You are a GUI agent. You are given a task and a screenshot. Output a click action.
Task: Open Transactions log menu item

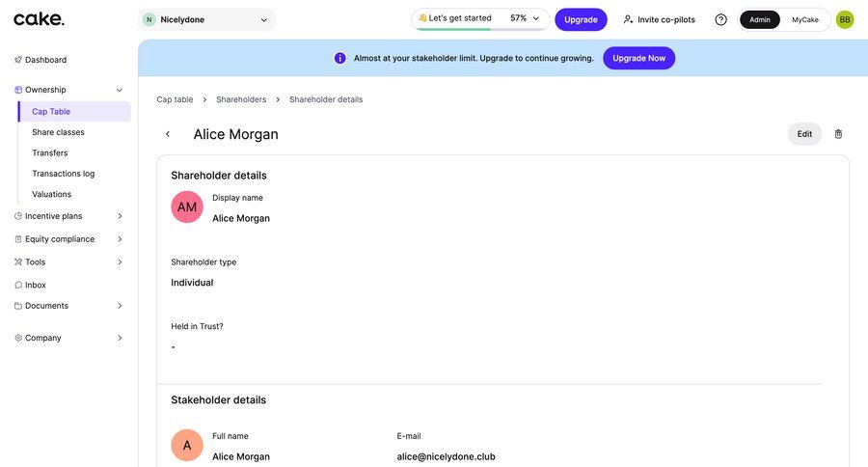pos(63,174)
